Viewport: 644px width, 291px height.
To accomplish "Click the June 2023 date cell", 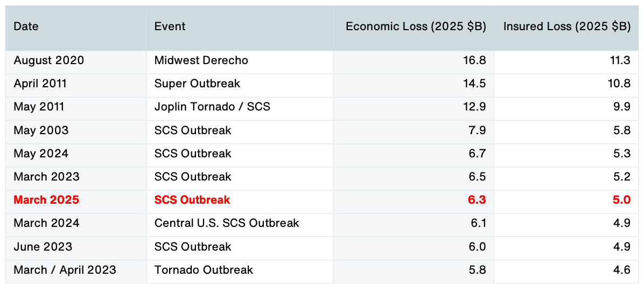I will pyautogui.click(x=43, y=247).
